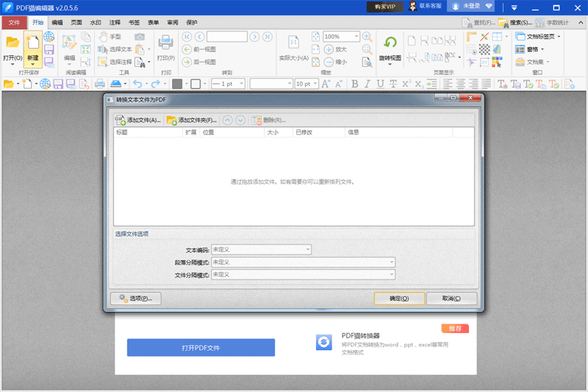
Task: Expand the 100% zoom level combo box
Action: click(x=356, y=36)
